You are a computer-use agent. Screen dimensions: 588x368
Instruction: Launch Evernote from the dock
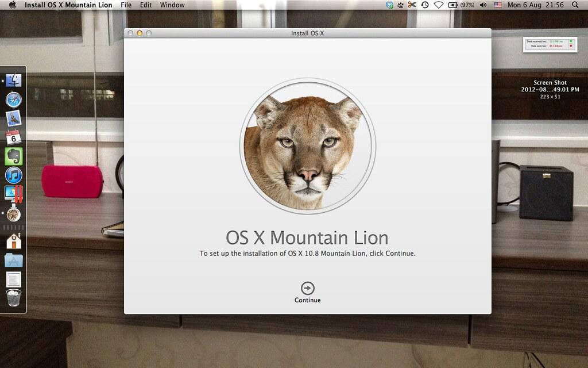pos(13,156)
